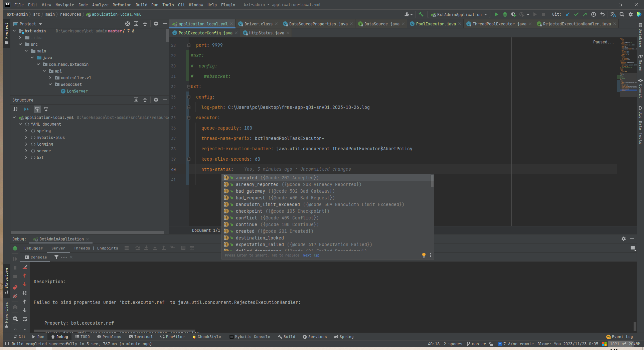Open the Refactor menu
Image resolution: width=644 pixels, height=350 pixels.
(122, 5)
